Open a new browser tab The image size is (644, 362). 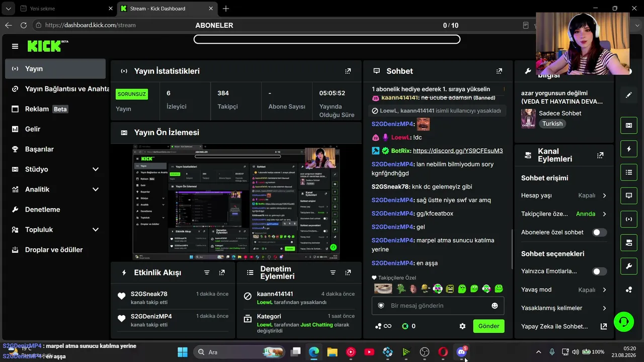[226, 9]
